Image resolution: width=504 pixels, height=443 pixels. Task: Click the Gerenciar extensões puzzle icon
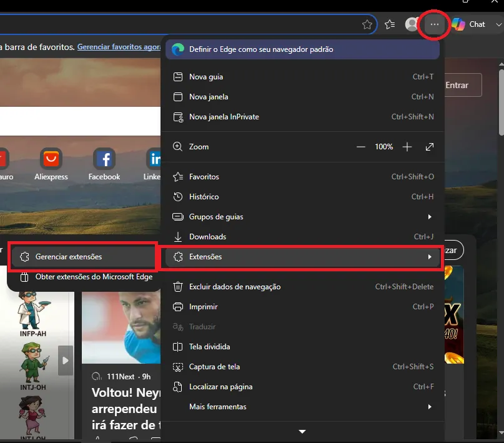pyautogui.click(x=24, y=257)
